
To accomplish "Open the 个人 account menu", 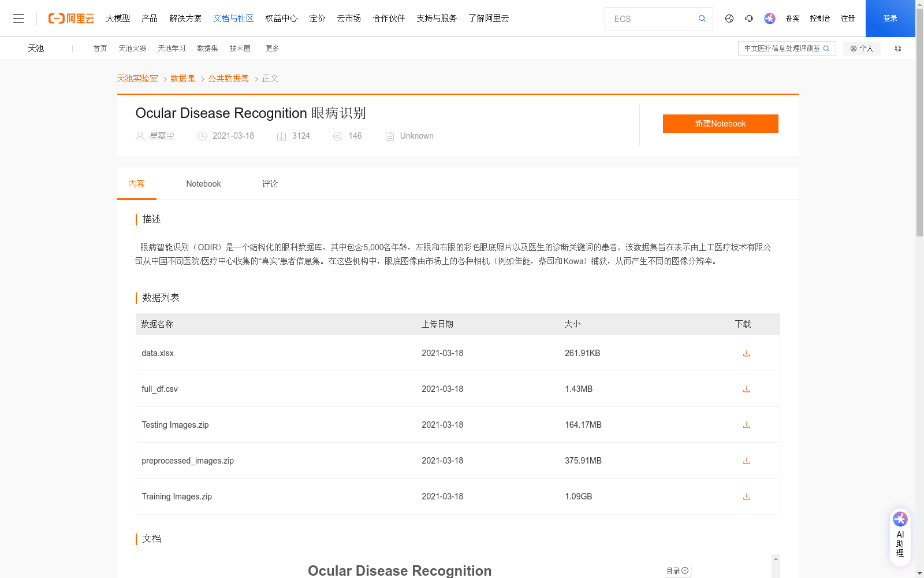I will point(862,49).
